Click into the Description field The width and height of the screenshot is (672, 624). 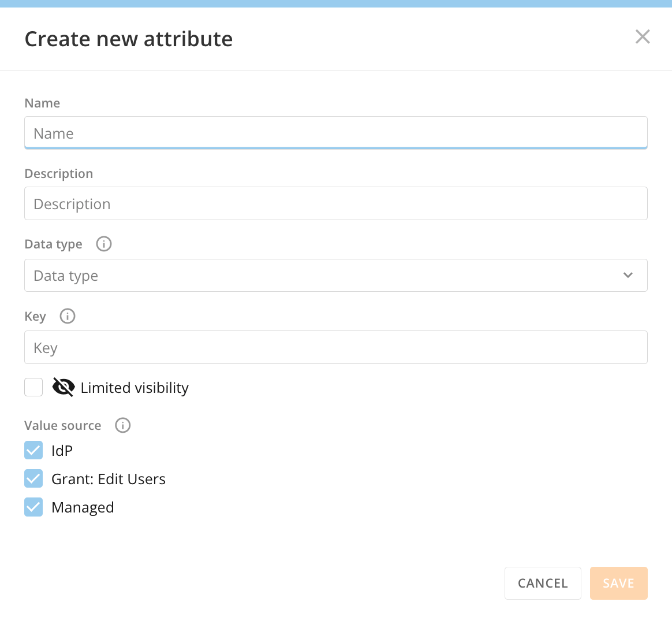335,204
